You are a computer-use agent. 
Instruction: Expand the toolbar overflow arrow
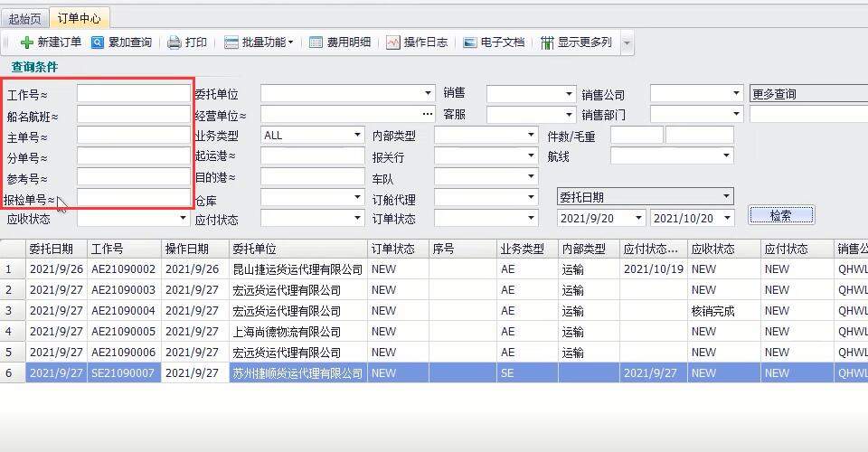(627, 43)
